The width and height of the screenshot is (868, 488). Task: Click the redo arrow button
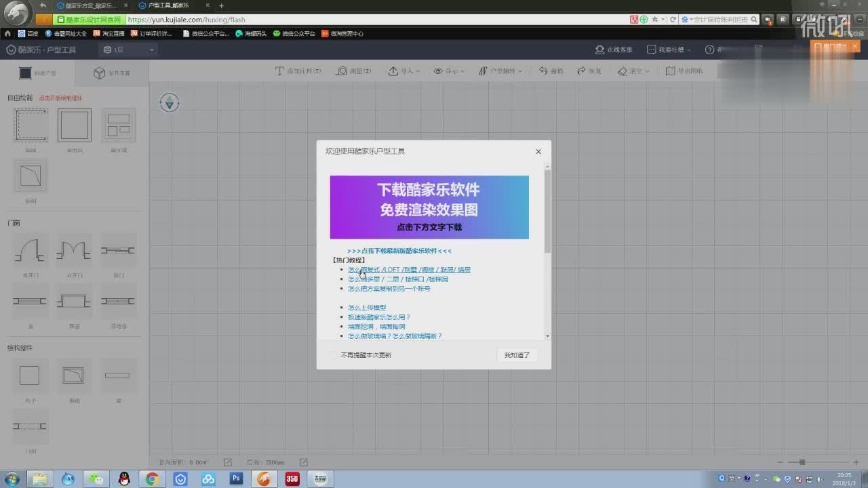click(x=589, y=70)
